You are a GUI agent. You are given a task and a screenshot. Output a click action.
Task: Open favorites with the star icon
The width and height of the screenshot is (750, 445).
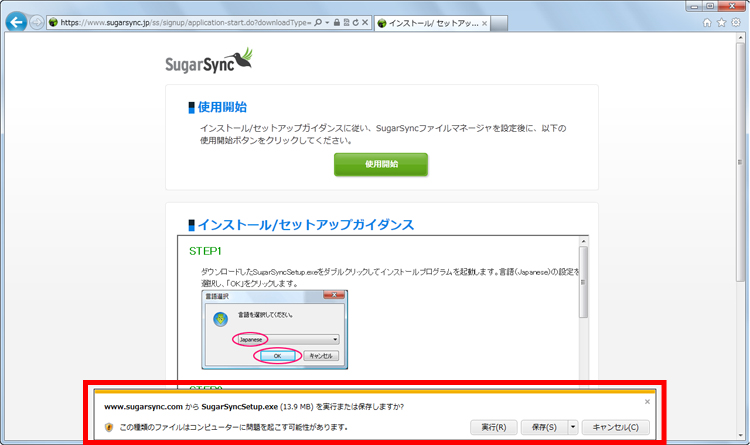(721, 22)
